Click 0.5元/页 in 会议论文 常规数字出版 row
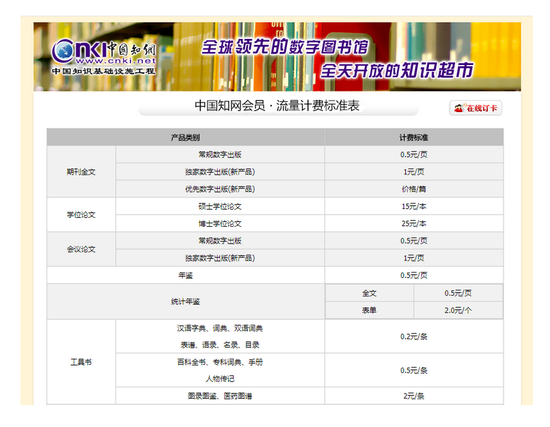 click(x=414, y=241)
